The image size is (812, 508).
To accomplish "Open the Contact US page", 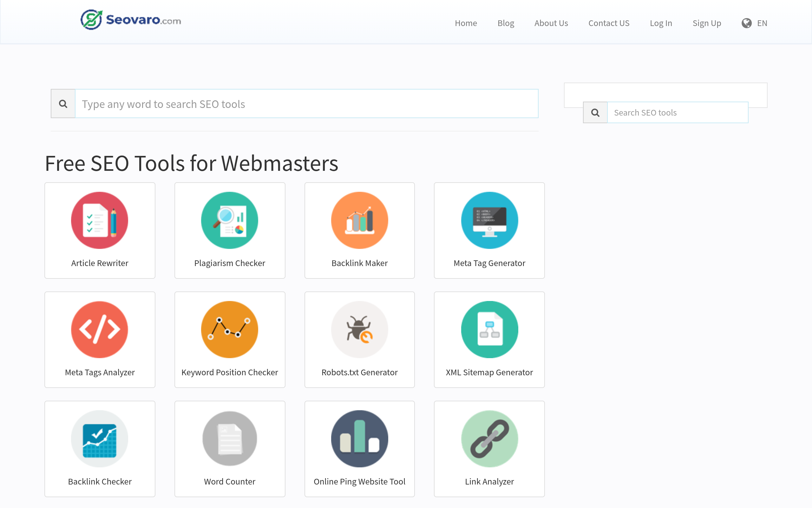I will pos(609,23).
